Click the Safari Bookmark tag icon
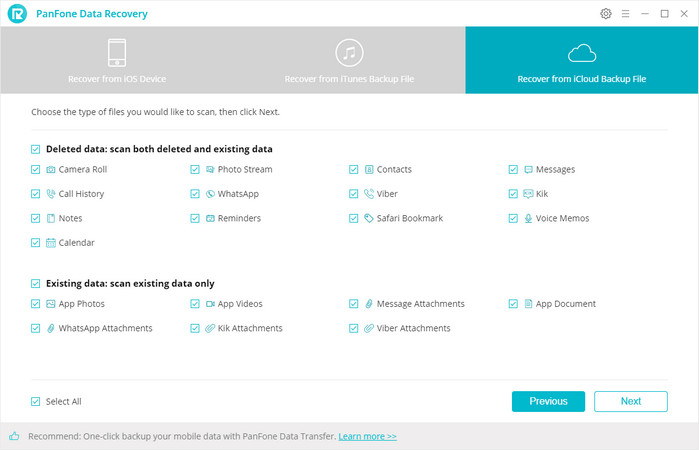Image resolution: width=699 pixels, height=450 pixels. pos(369,218)
